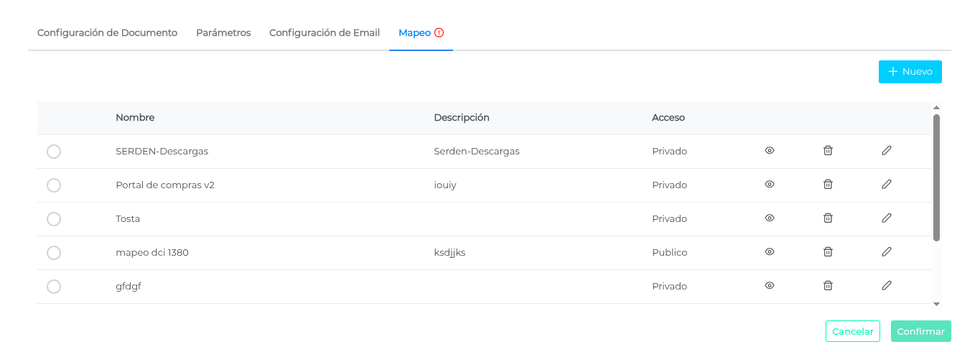
Task: Edit the Portal de compras v2 row
Action: (x=887, y=185)
